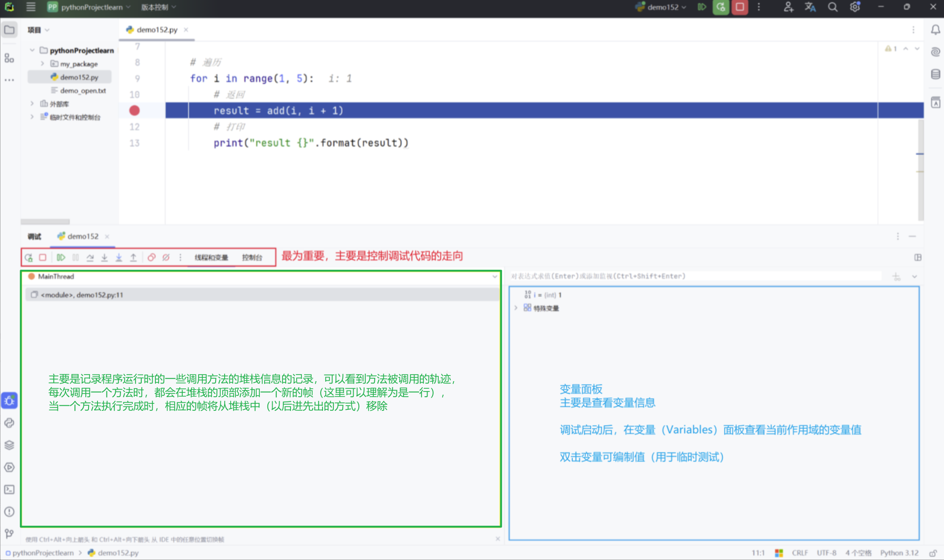The width and height of the screenshot is (944, 560).
Task: Expand 特殊变量 in variables panel
Action: point(516,308)
